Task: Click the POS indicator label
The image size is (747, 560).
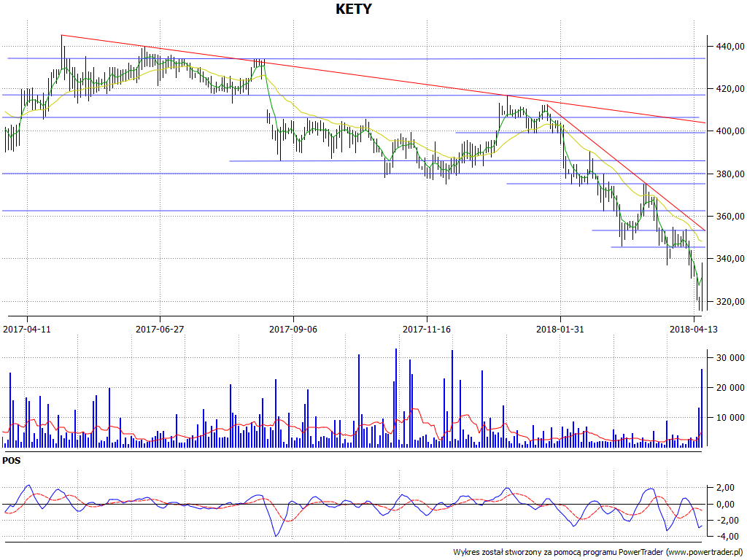Action: [12, 461]
